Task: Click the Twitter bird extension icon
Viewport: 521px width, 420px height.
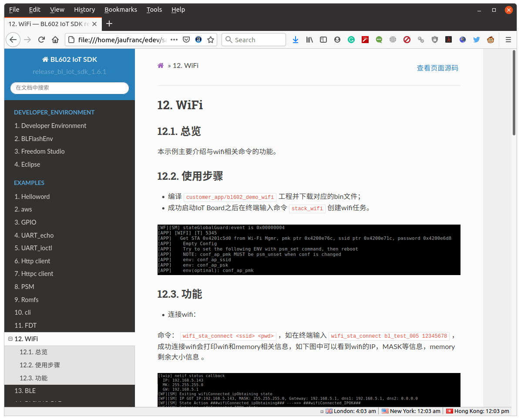Action: pos(477,40)
